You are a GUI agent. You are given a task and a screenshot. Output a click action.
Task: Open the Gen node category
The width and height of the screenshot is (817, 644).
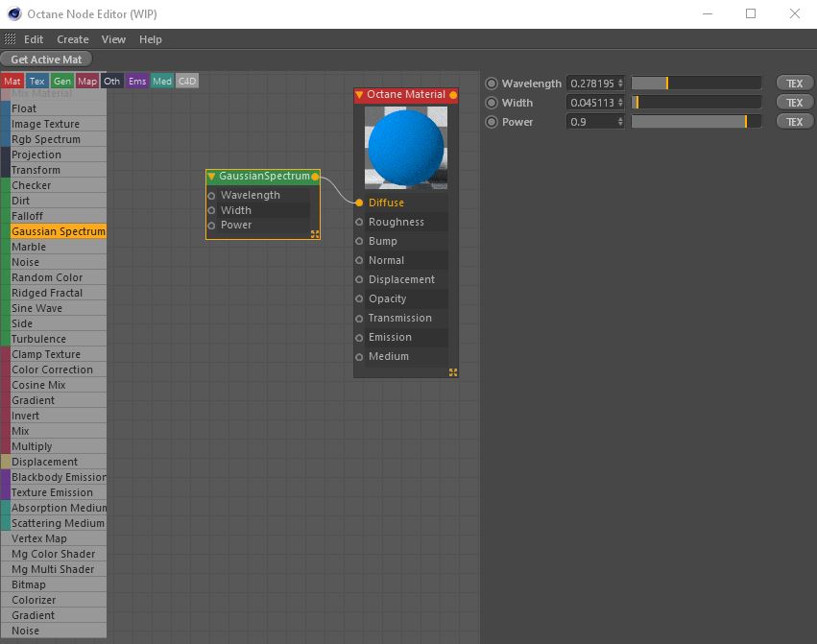61,81
